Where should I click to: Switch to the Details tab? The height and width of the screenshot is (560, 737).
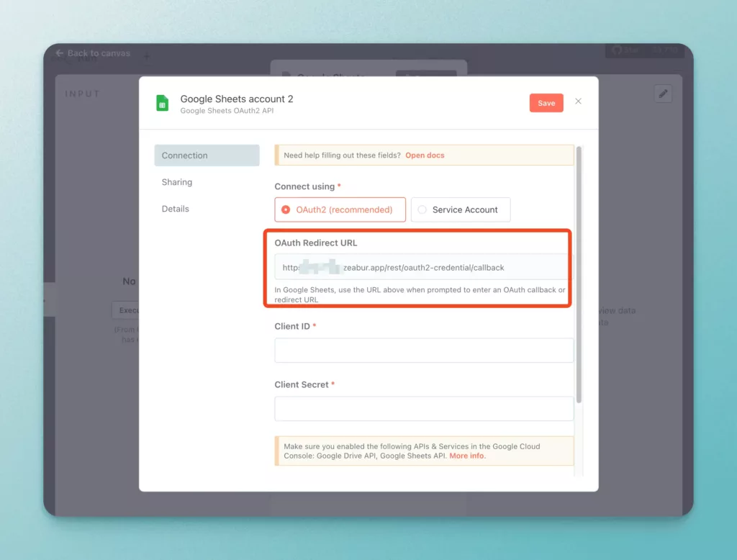(x=176, y=209)
